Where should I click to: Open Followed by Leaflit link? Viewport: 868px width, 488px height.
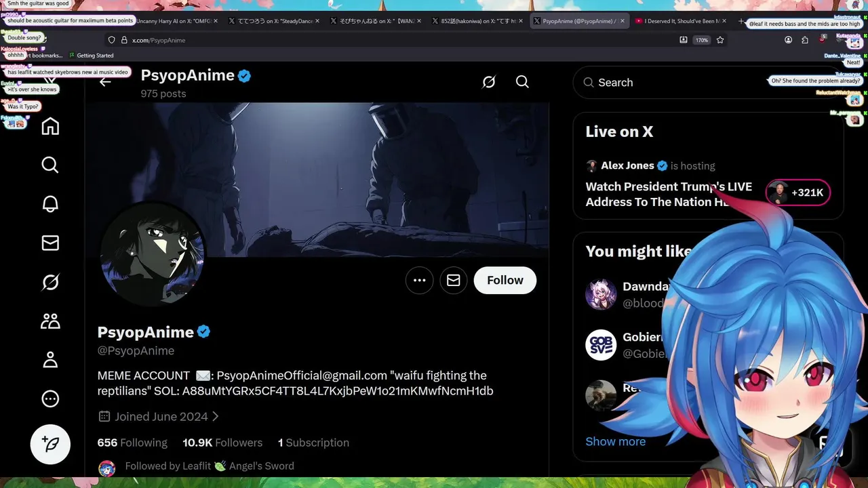210,466
